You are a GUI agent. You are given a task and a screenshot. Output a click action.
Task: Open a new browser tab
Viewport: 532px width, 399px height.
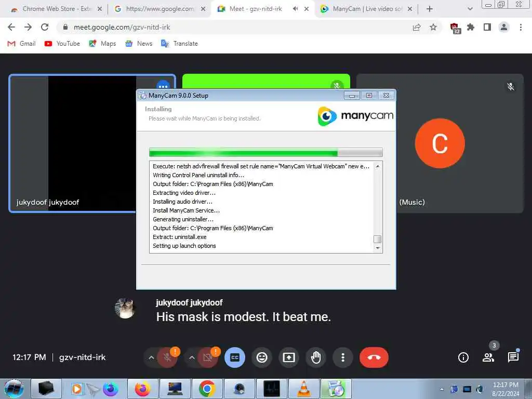pos(430,9)
